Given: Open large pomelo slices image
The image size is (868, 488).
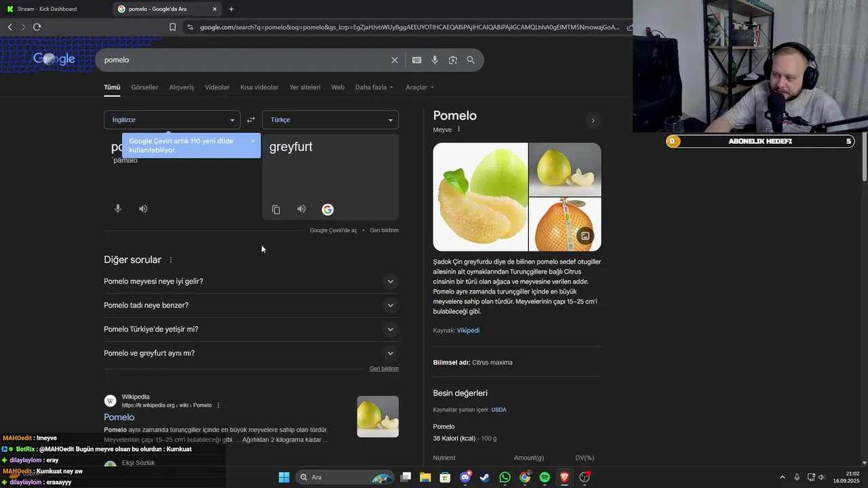Looking at the screenshot, I should pos(481,197).
